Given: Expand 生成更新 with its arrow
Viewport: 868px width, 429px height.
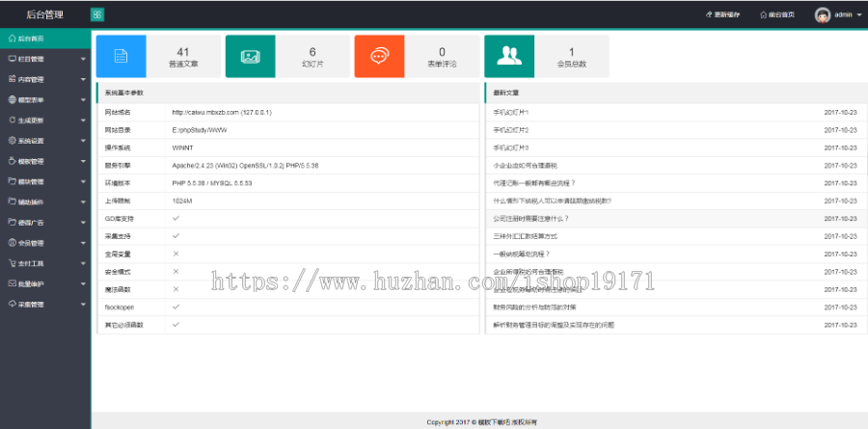Looking at the screenshot, I should point(83,121).
